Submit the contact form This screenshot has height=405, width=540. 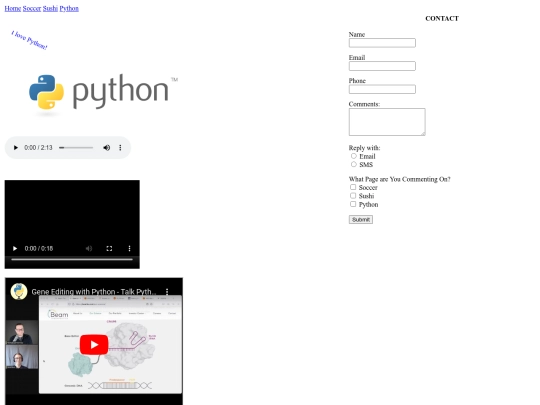pyautogui.click(x=361, y=219)
